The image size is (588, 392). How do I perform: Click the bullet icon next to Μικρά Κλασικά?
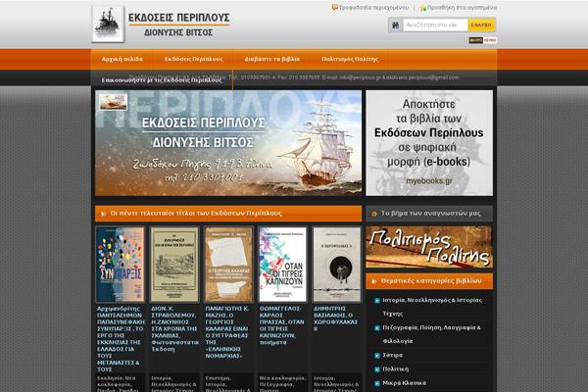pos(377,383)
